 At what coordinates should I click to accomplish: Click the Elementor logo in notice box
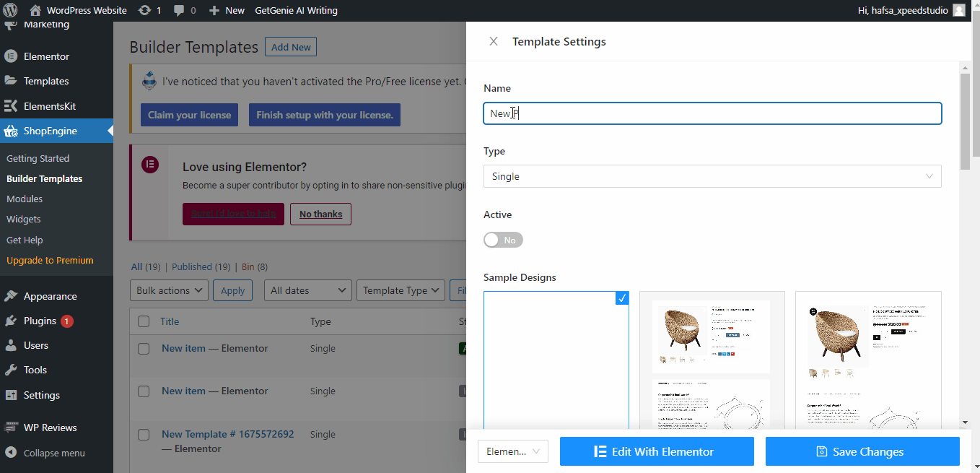point(150,164)
